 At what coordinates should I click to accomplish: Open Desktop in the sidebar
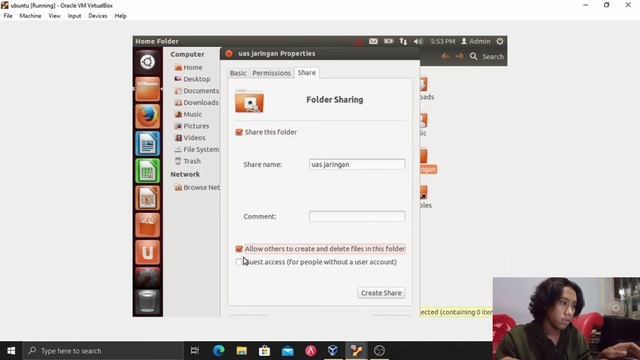tap(192, 79)
